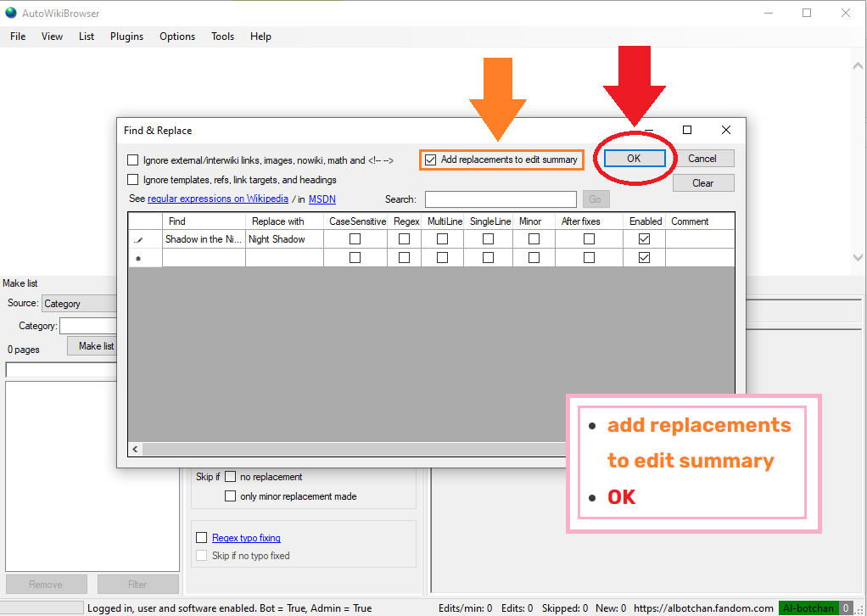The image size is (867, 616).
Task: Click the Clear button
Action: coord(702,183)
